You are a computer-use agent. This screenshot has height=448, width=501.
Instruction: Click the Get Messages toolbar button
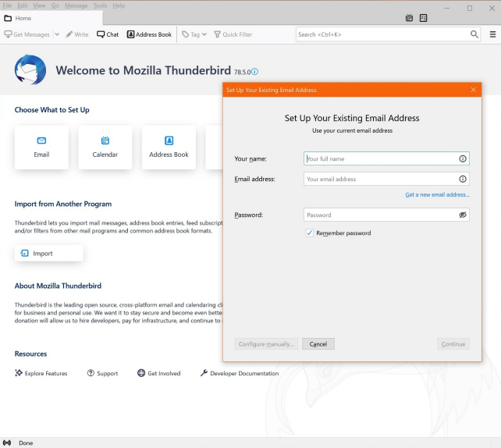(x=27, y=34)
